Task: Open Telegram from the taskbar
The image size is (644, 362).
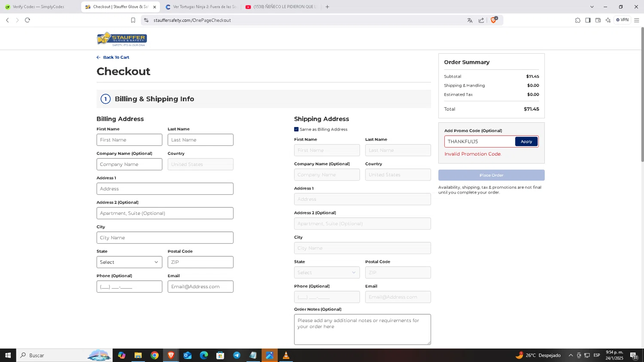Action: point(237,355)
